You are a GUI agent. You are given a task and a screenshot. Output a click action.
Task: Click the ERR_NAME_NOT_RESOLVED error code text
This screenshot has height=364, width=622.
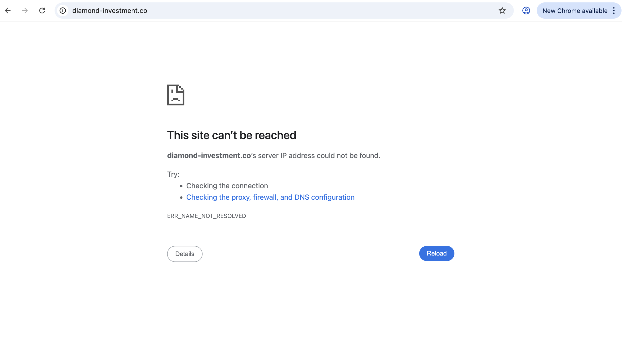click(206, 216)
